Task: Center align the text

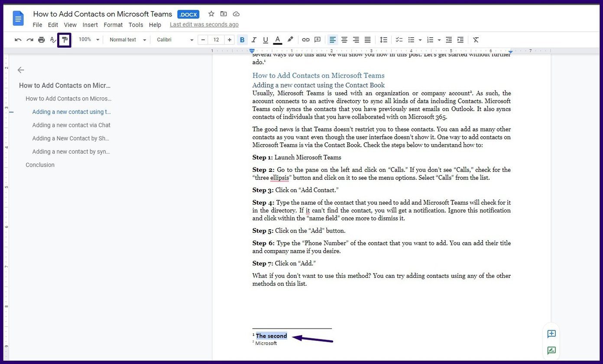Action: (x=344, y=40)
